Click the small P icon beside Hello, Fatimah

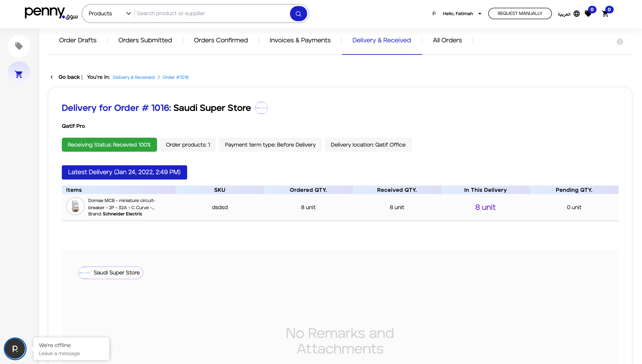(434, 14)
